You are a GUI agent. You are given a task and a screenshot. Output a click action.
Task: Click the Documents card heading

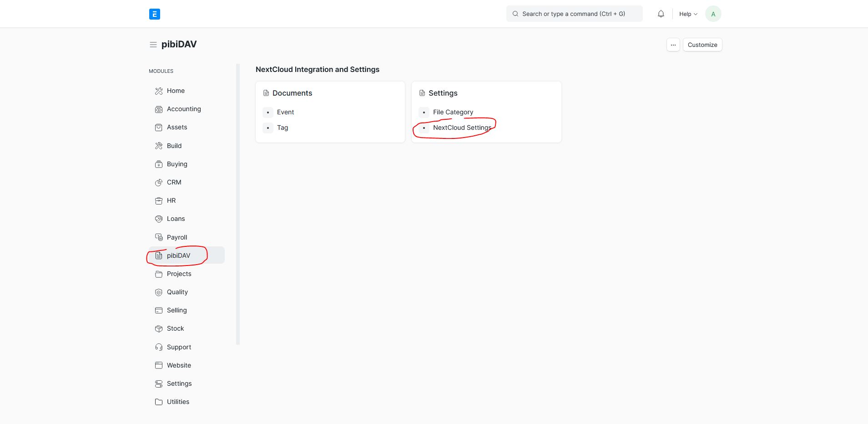click(x=293, y=93)
